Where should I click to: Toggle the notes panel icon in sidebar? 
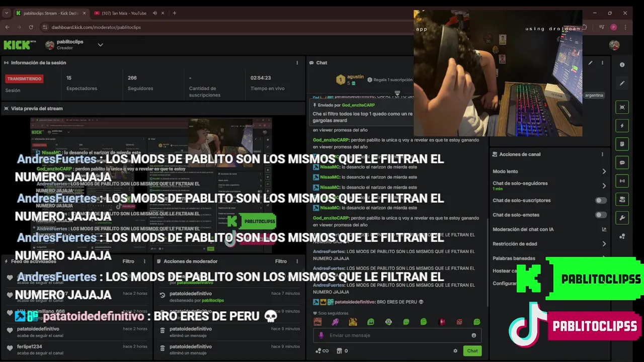(x=622, y=144)
